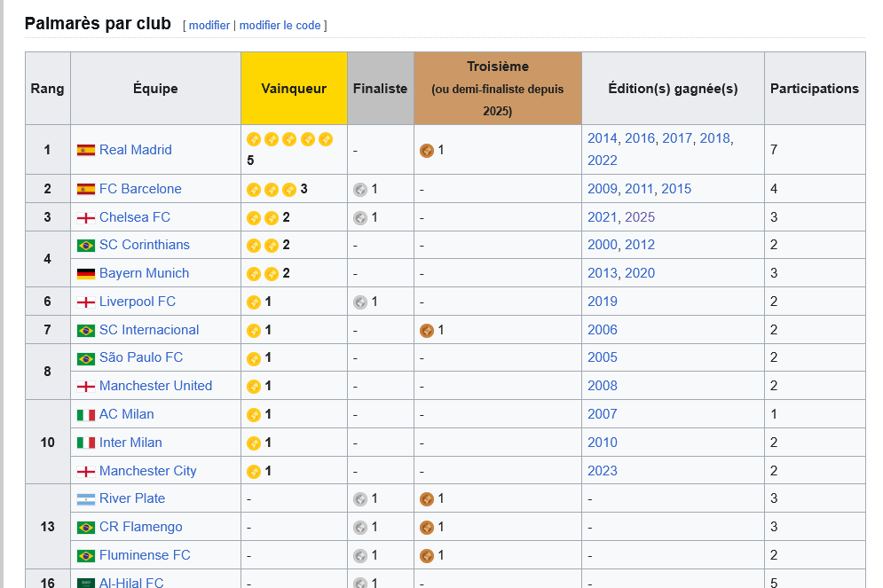Click the bronze medal icon in SC Internacional row
This screenshot has width=883, height=588.
click(x=427, y=330)
